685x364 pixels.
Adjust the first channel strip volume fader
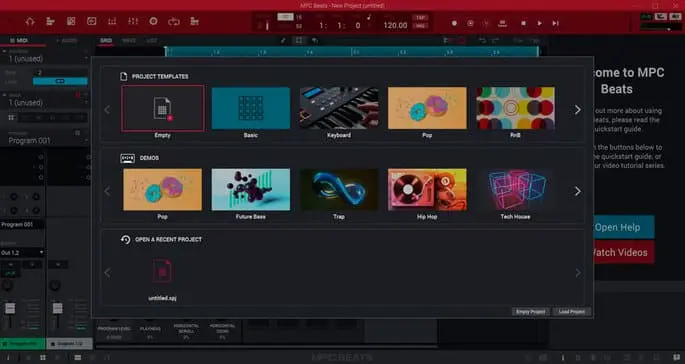pyautogui.click(x=10, y=309)
